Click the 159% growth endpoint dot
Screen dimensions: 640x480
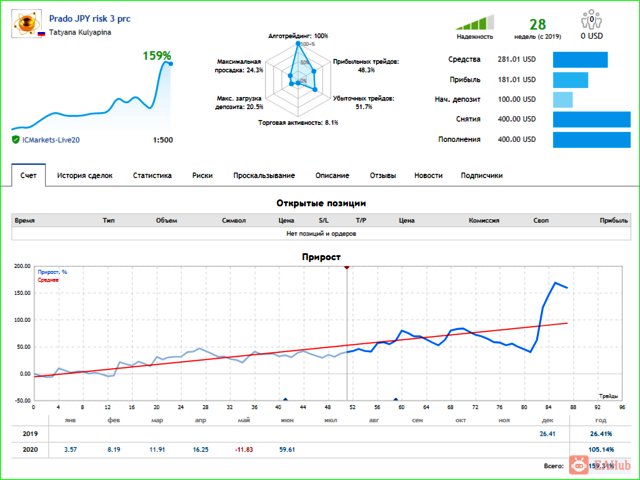[x=171, y=63]
